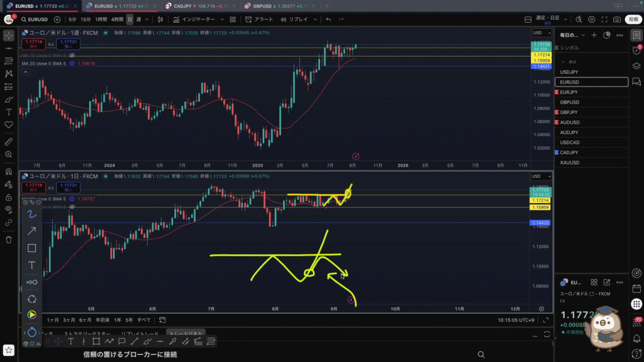Expand the replay dropdown arrow
This screenshot has height=362, width=644.
click(316, 19)
